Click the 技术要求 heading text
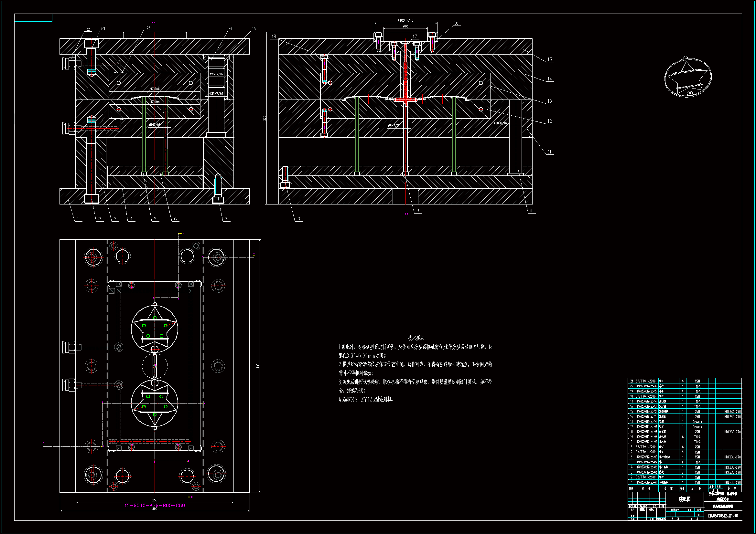Screen dimensions: 756x534 coord(416,338)
